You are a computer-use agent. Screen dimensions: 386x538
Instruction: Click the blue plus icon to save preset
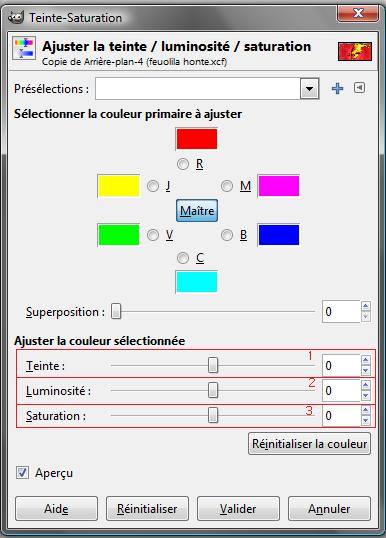coord(337,89)
